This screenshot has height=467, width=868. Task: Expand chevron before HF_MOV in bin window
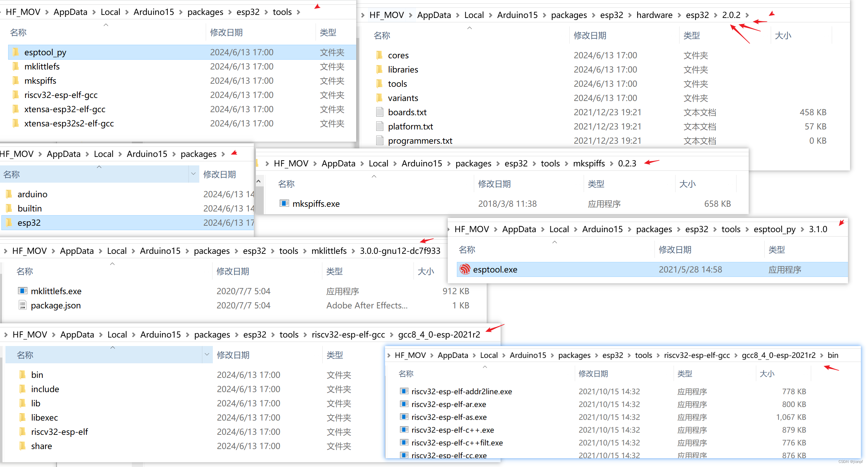tap(388, 356)
